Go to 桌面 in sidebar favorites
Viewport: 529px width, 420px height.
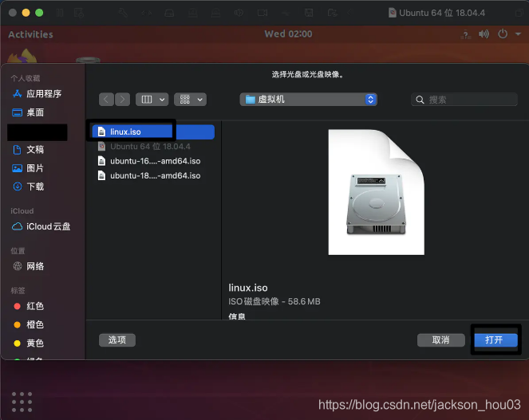(28, 112)
